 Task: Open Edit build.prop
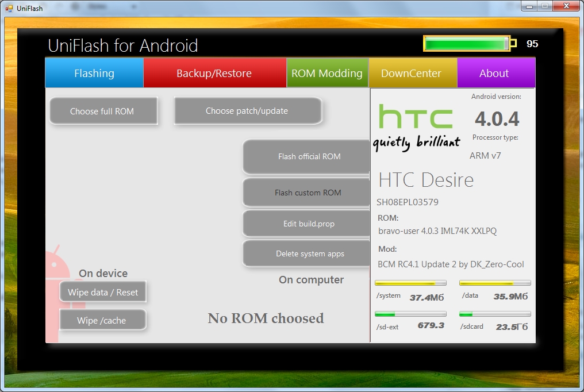[x=306, y=224]
